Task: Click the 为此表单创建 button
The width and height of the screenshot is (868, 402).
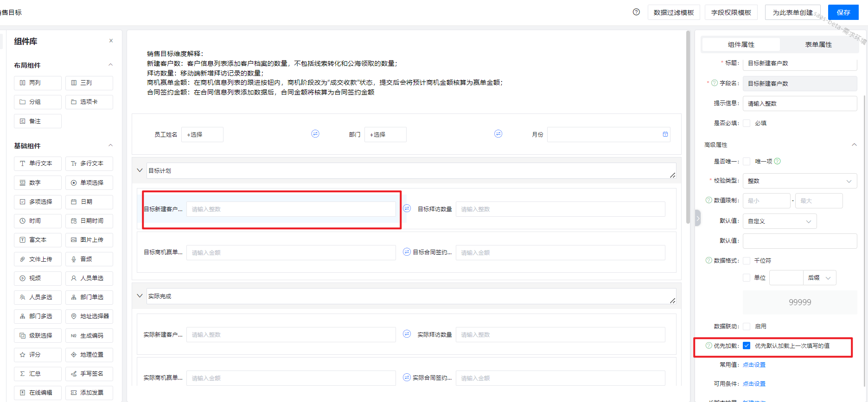Action: 793,13
